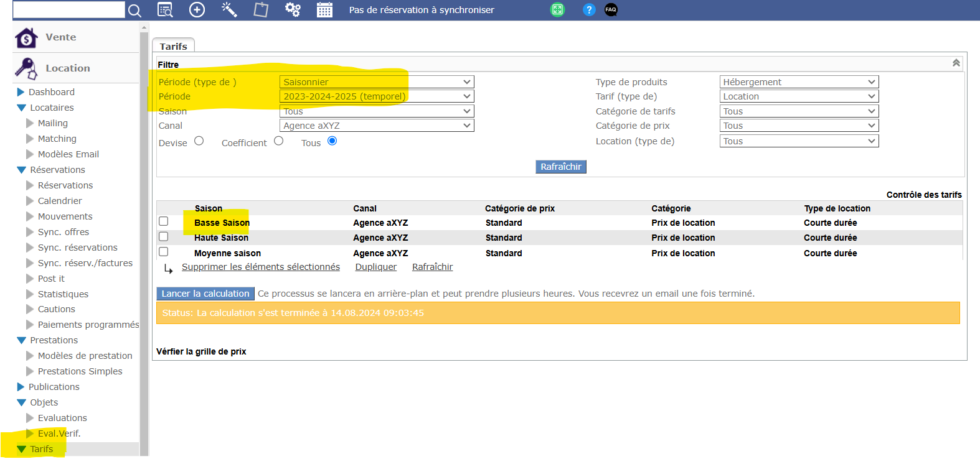
Task: Open the Type de produits dropdown
Action: click(x=799, y=82)
